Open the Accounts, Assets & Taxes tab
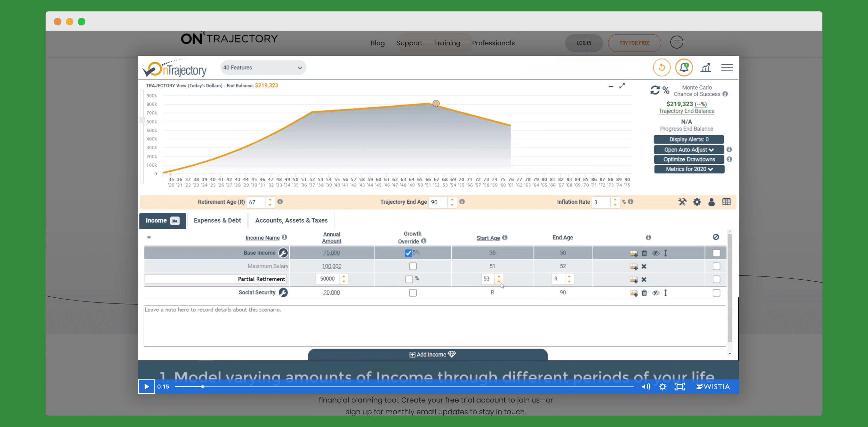Image resolution: width=868 pixels, height=427 pixels. [291, 220]
